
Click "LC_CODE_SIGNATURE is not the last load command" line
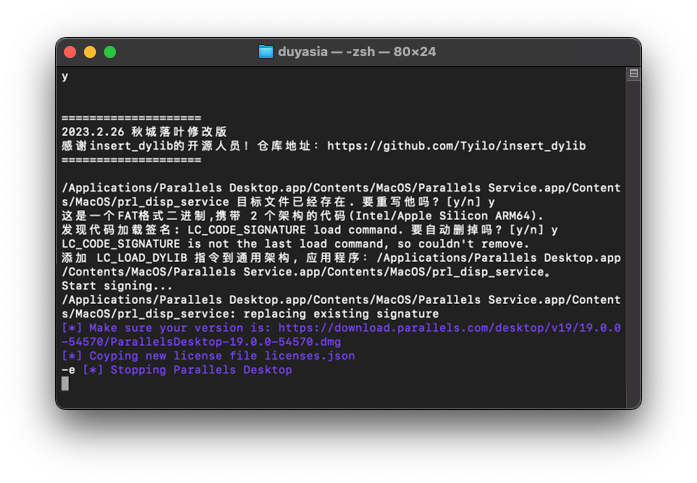(296, 244)
